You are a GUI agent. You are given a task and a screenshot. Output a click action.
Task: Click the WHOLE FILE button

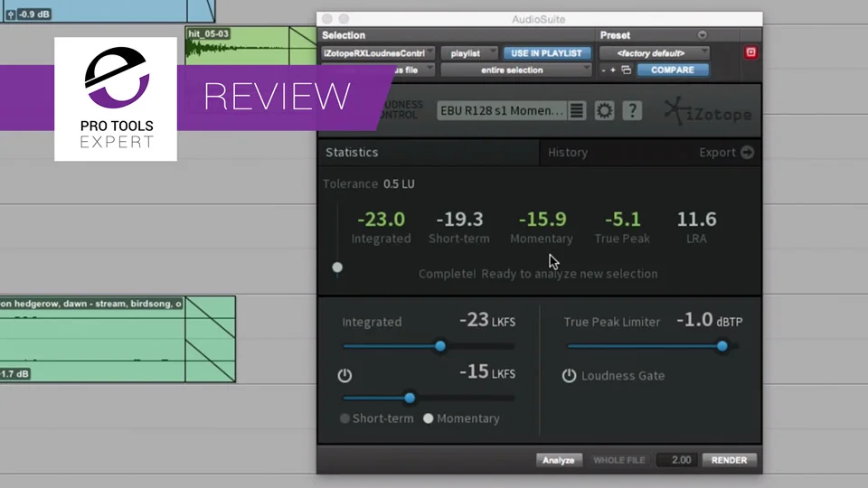pos(618,460)
